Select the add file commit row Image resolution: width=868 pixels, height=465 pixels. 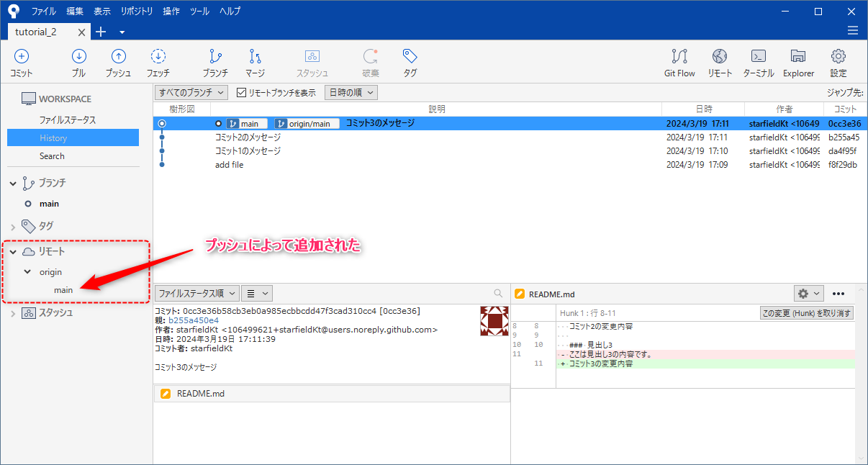click(x=510, y=165)
